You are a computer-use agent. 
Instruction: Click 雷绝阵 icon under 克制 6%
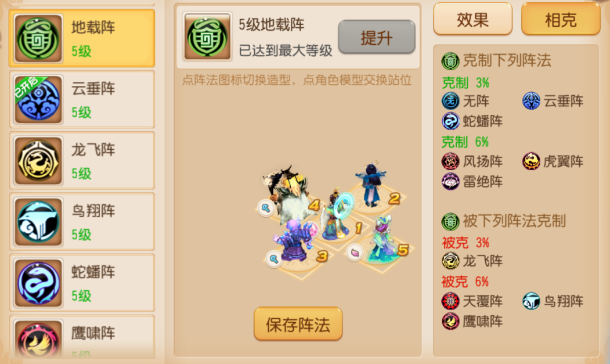pos(450,181)
